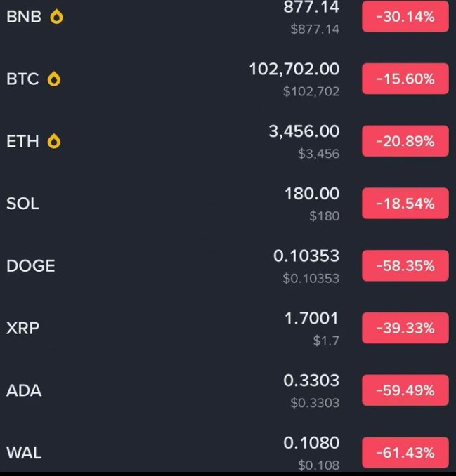Tap the BNB -30.14% change badge
Viewport: 456px width, 476px height.
click(405, 17)
